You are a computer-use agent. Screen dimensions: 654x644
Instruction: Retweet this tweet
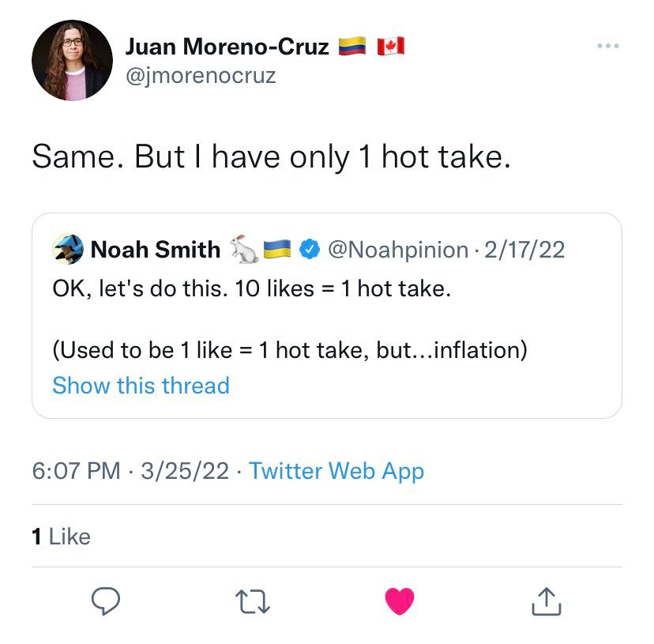pyautogui.click(x=254, y=601)
